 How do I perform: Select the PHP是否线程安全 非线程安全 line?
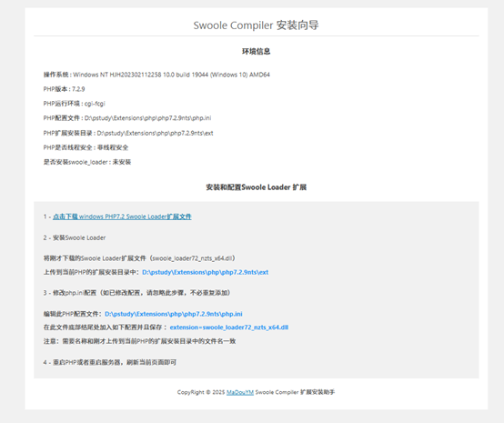click(86, 147)
